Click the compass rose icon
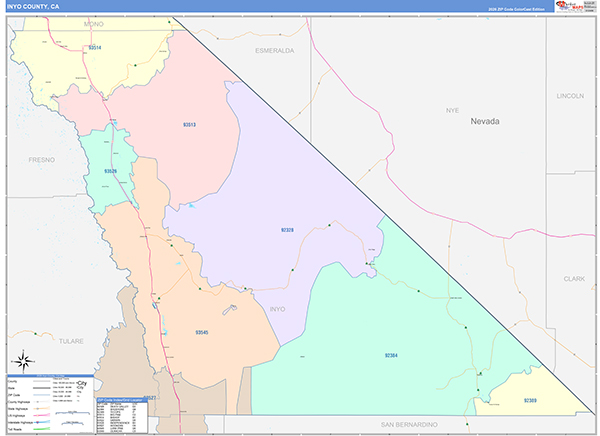The height and width of the screenshot is (436, 600). coord(23,361)
